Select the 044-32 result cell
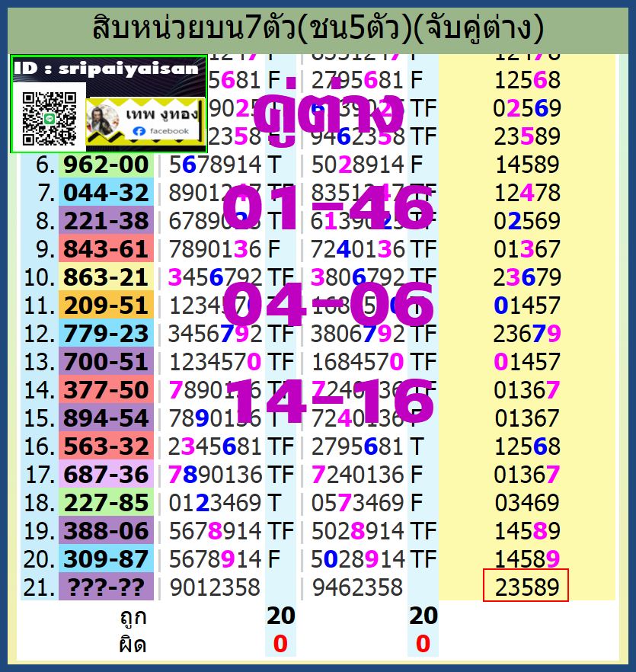Viewport: 636px width, 672px height. click(x=107, y=193)
